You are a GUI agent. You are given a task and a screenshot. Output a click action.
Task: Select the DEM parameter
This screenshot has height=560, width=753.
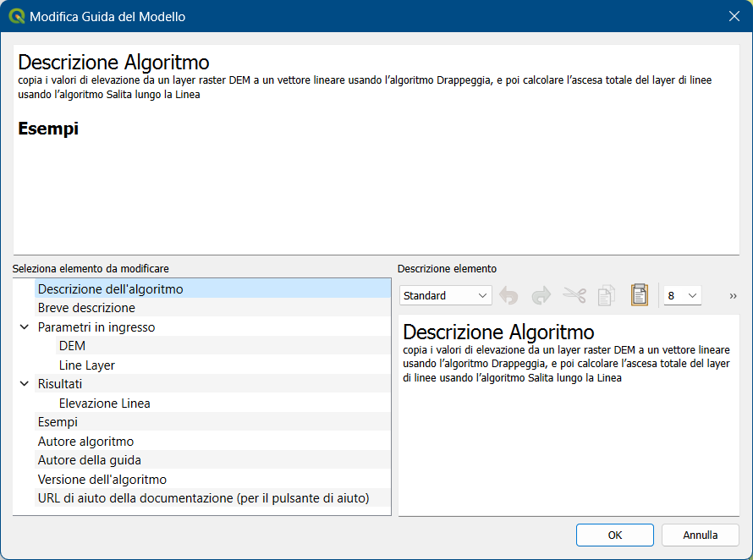[x=223, y=346]
